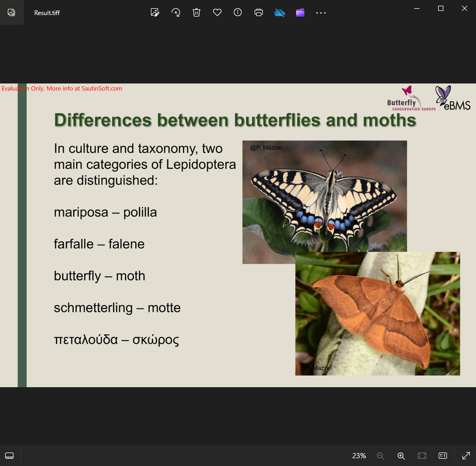Mark the image as favorite

click(x=217, y=12)
